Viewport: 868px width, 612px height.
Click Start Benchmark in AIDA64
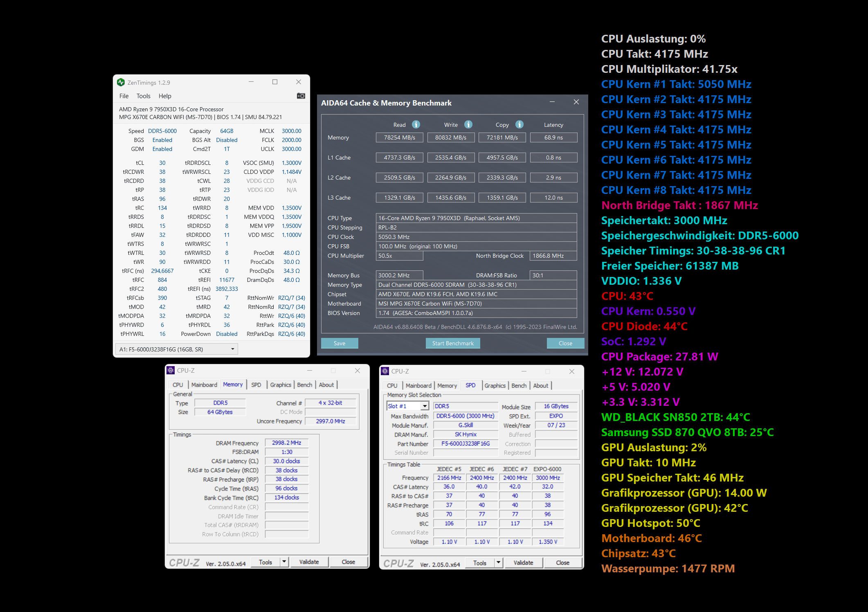tap(453, 343)
